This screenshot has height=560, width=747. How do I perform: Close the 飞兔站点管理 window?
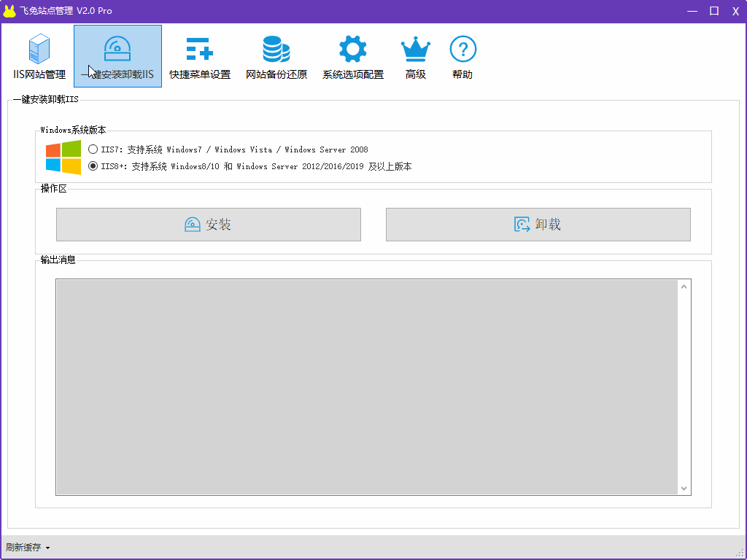pyautogui.click(x=735, y=11)
